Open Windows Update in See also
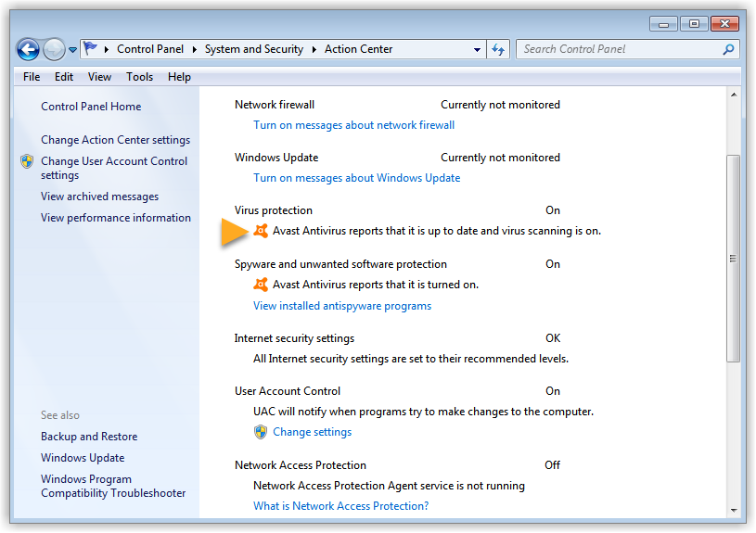The height and width of the screenshot is (533, 756). pyautogui.click(x=83, y=458)
